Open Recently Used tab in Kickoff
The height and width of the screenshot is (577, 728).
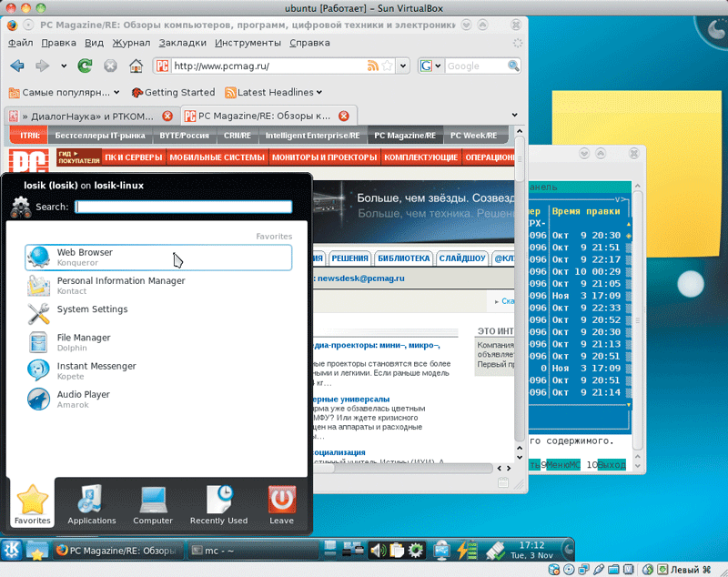point(218,504)
